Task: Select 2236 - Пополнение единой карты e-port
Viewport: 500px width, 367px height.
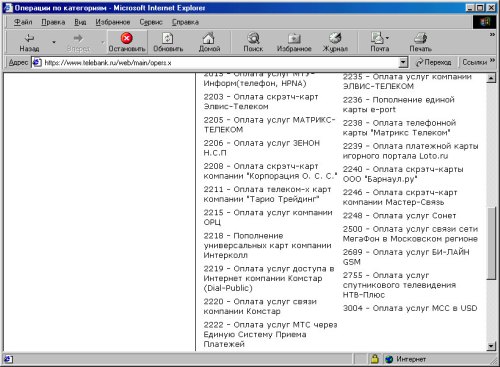Action: pyautogui.click(x=399, y=105)
